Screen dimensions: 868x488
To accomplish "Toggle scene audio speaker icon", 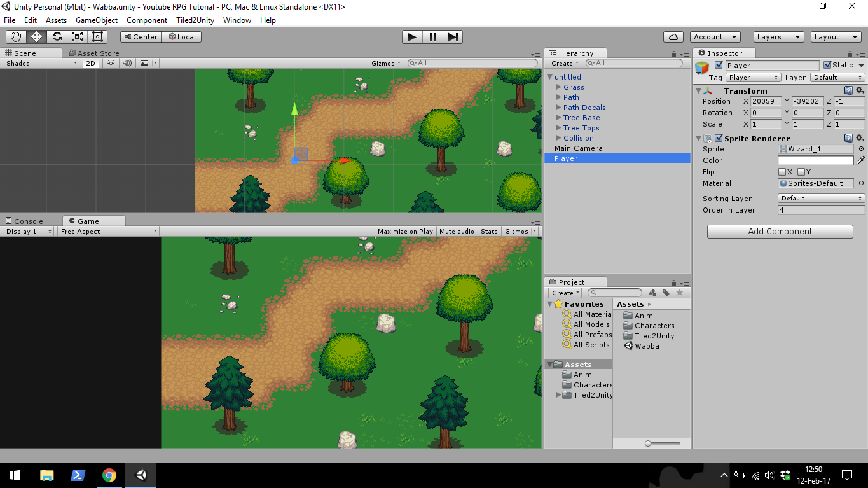I will pos(127,63).
